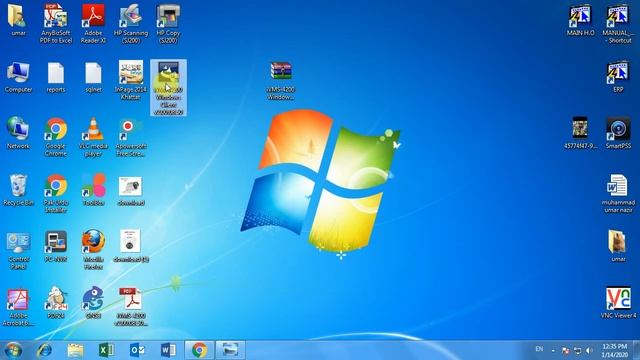Launch Excel from taskbar
Viewport: 640px width, 360px height.
tap(106, 350)
